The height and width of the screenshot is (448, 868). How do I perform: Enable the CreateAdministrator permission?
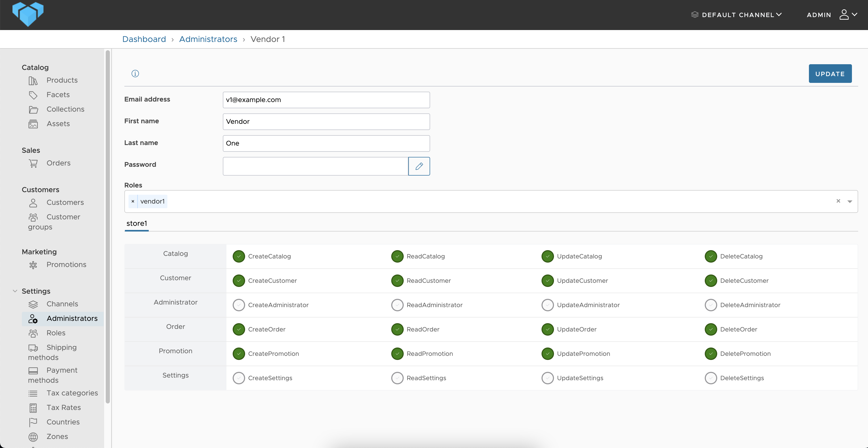pyautogui.click(x=239, y=305)
